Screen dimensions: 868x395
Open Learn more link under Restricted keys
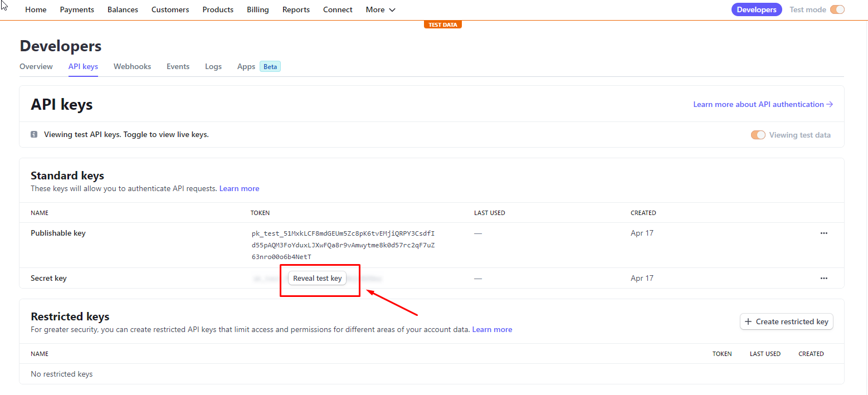pos(492,330)
